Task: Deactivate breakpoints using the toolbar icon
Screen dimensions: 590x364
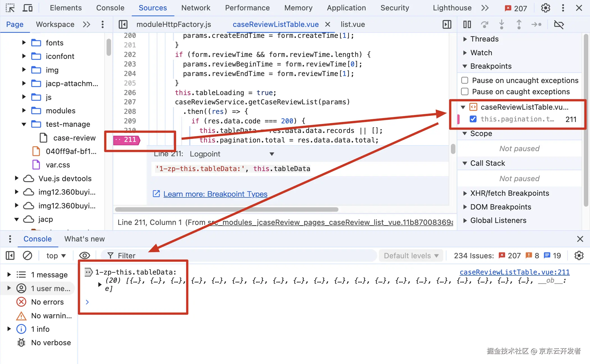Action: (559, 25)
